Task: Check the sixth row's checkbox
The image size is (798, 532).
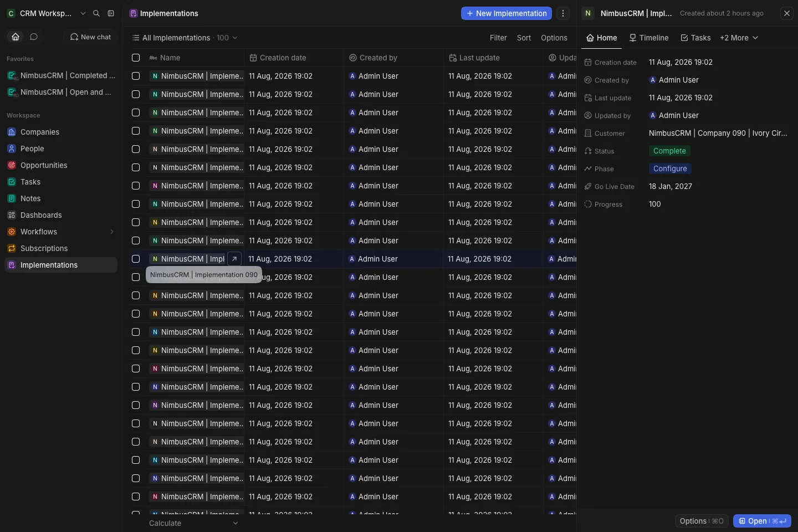Action: pos(136,167)
